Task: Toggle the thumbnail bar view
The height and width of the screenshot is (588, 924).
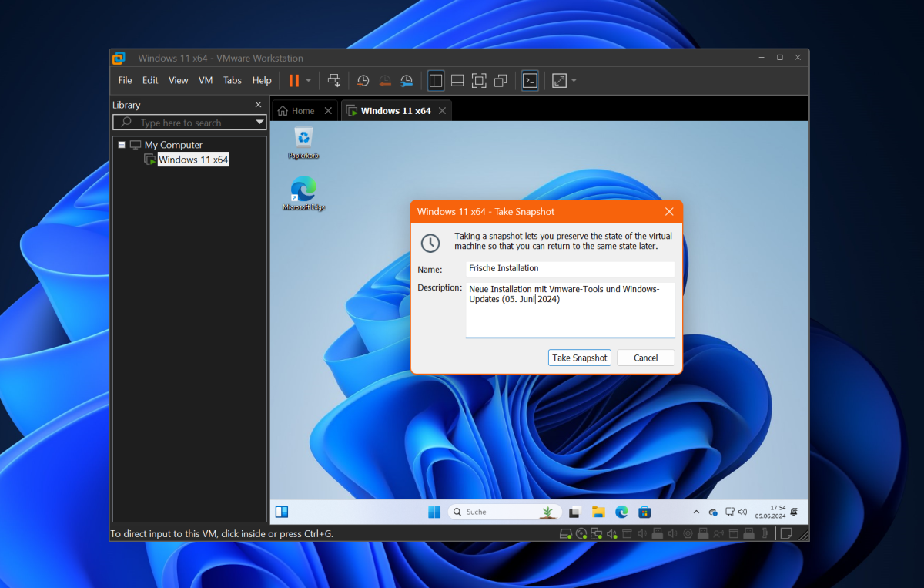Action: [457, 80]
